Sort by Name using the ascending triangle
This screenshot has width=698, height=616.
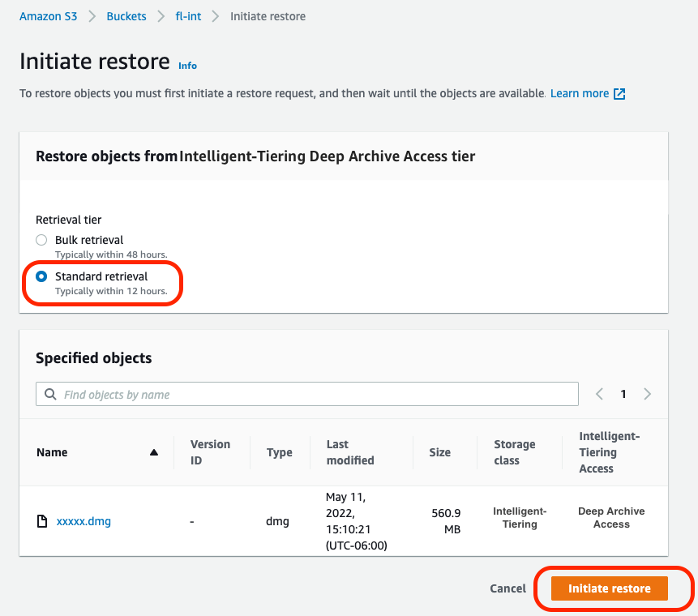(x=154, y=452)
